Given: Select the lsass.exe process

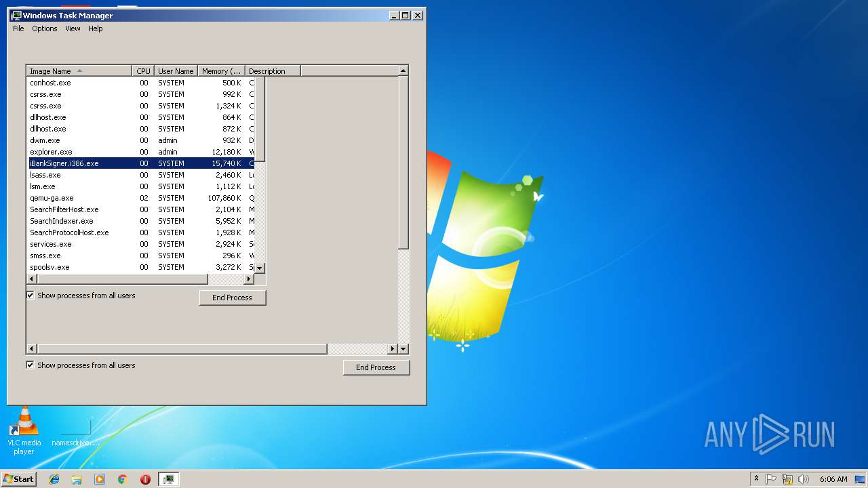Looking at the screenshot, I should click(140, 175).
